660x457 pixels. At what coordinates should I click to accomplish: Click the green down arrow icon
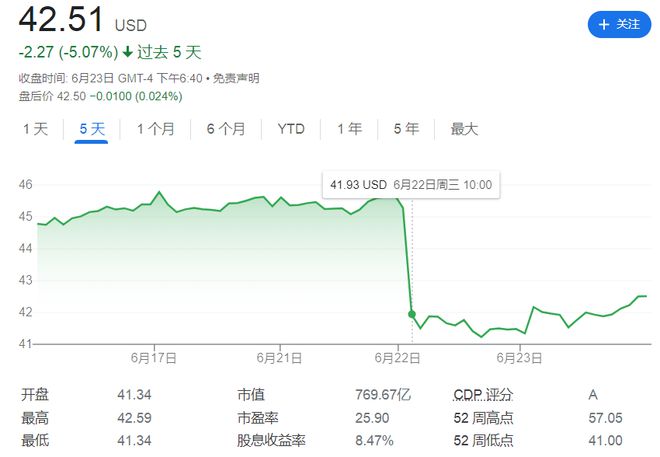(128, 52)
